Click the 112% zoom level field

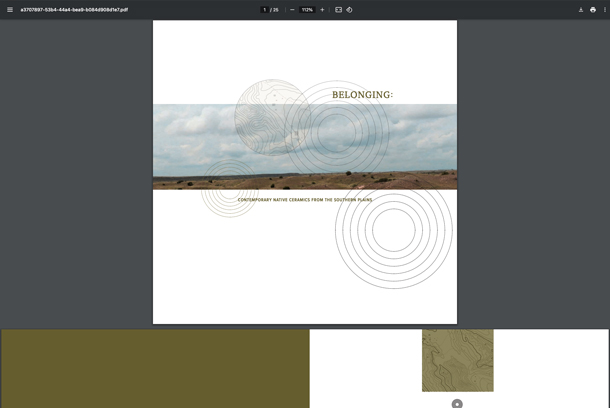point(307,10)
